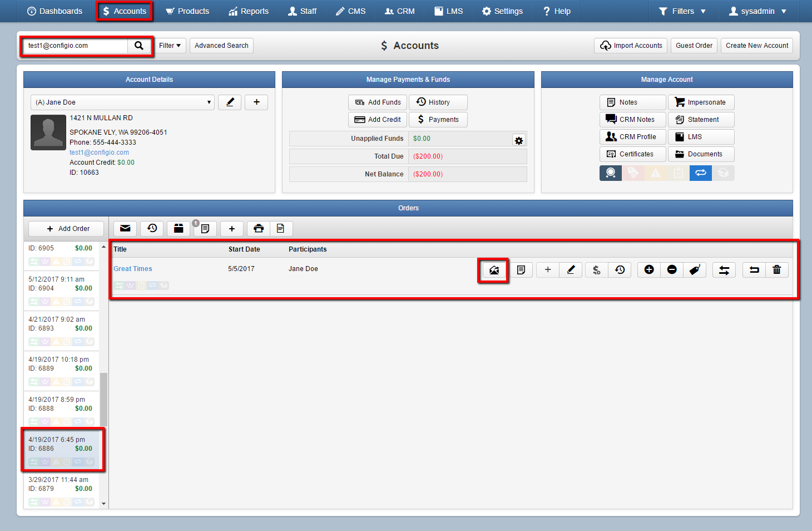Open the invoice document icon in the Orders toolbar

click(281, 229)
